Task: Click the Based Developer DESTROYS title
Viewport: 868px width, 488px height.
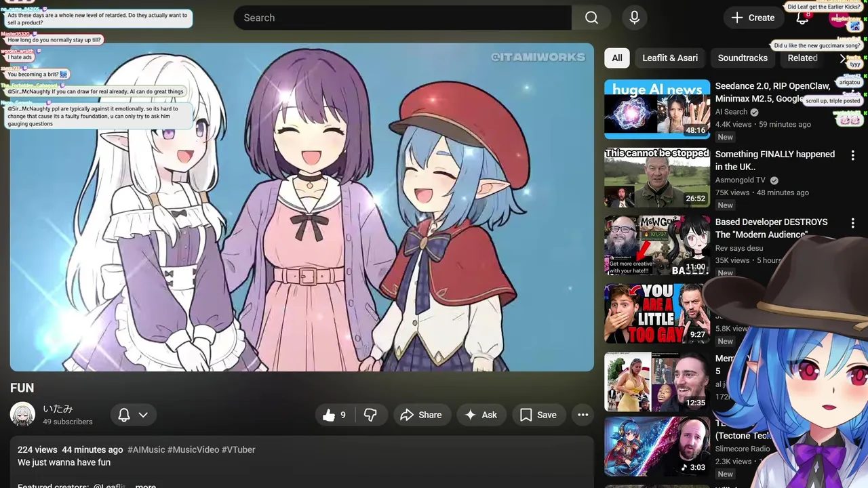Action: coord(772,228)
